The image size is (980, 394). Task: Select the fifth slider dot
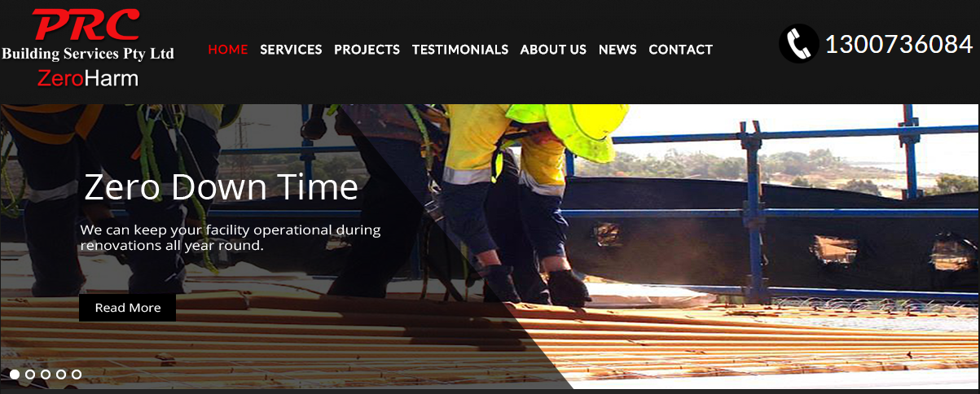coord(77,374)
